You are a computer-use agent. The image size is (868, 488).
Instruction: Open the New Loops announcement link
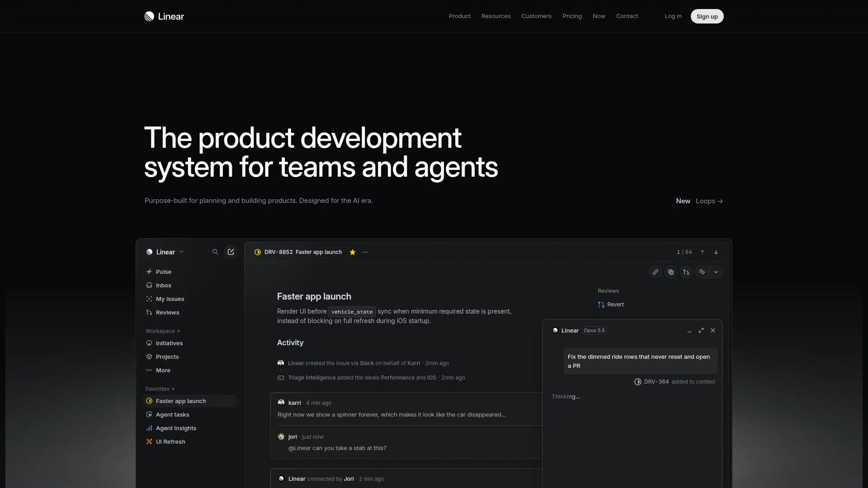tap(699, 201)
